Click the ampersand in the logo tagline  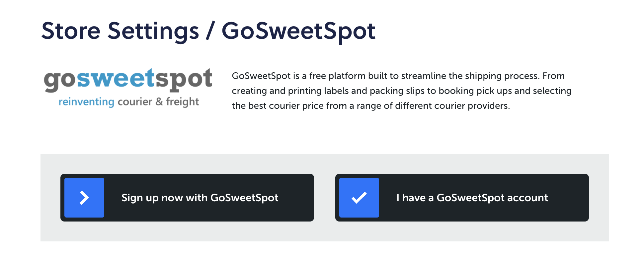click(159, 101)
